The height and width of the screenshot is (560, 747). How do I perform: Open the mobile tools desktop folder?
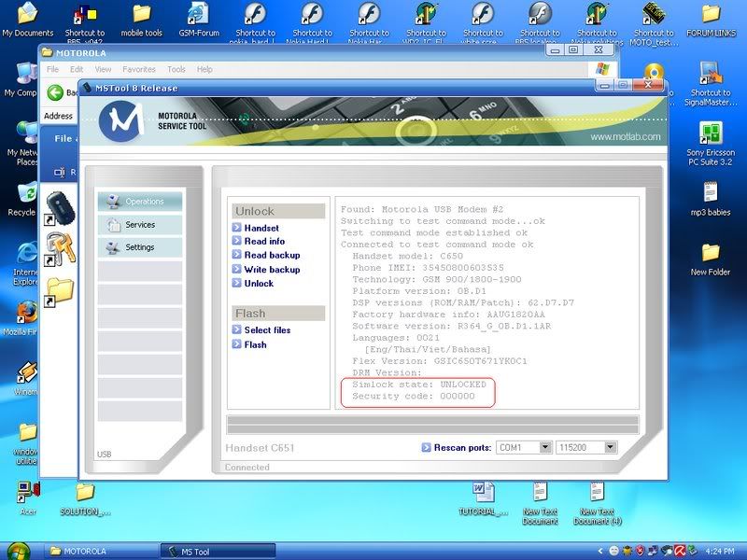click(x=142, y=19)
